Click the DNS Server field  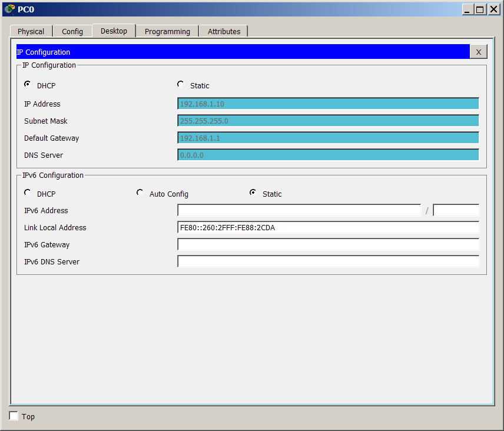(328, 155)
